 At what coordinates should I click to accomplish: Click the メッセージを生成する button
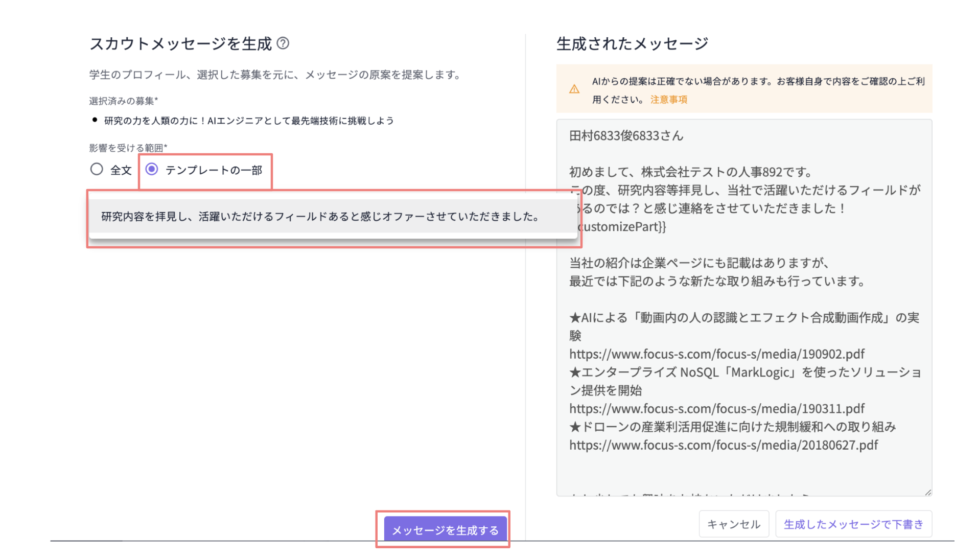coord(443,530)
